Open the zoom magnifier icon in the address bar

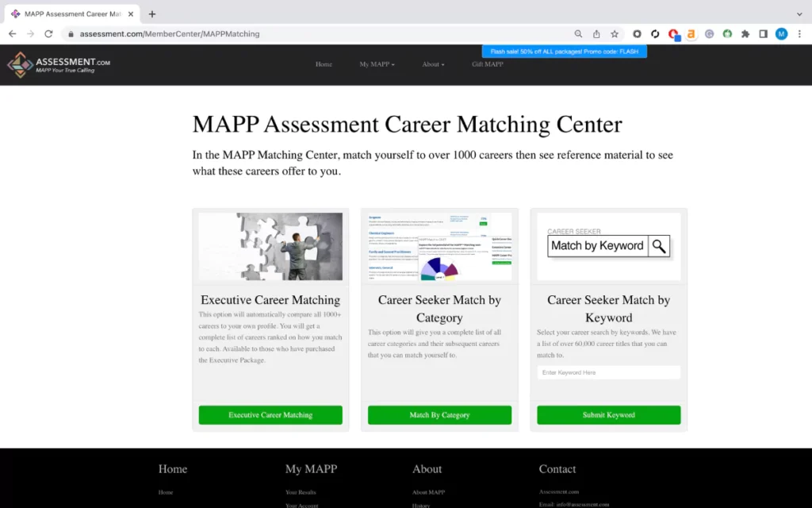[578, 33]
